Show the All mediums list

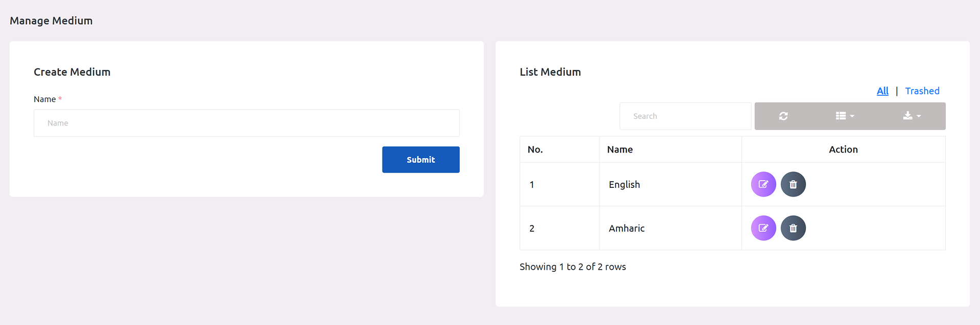pos(882,91)
